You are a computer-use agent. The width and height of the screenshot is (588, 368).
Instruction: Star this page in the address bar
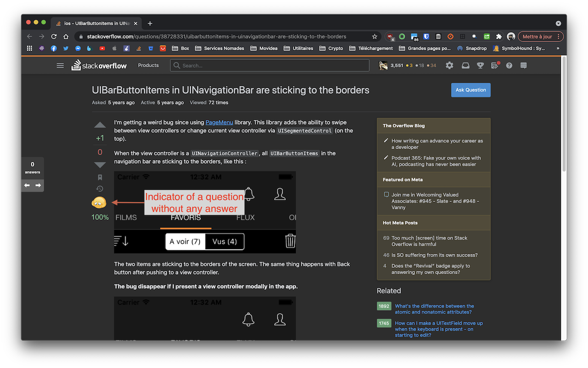pos(374,36)
